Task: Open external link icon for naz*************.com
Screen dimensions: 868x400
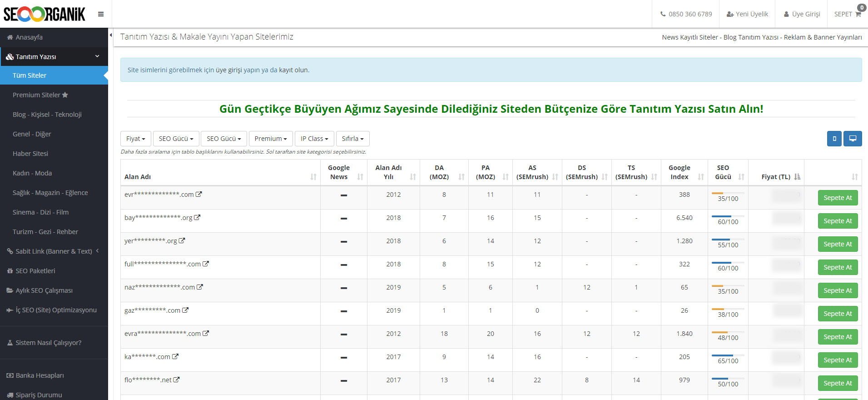Action: [200, 287]
